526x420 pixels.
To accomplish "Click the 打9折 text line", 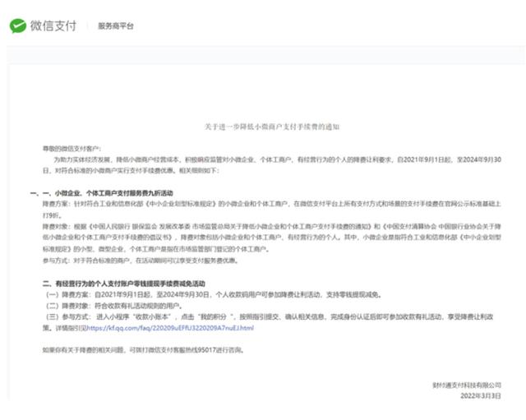I will click(x=52, y=215).
